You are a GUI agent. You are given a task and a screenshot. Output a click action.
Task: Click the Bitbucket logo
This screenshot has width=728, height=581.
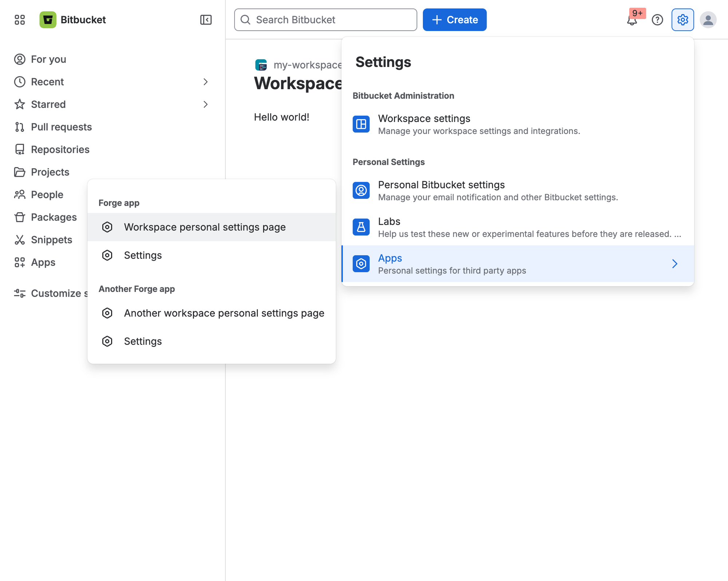(48, 20)
